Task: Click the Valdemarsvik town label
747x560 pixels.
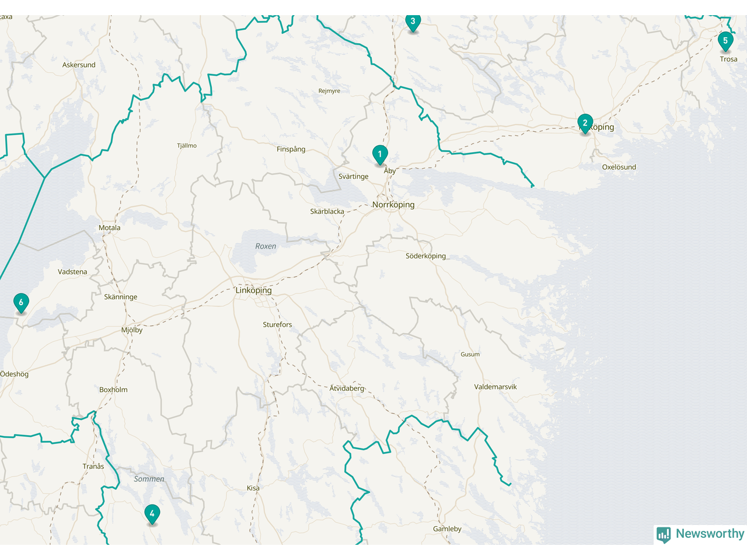Action: (495, 387)
